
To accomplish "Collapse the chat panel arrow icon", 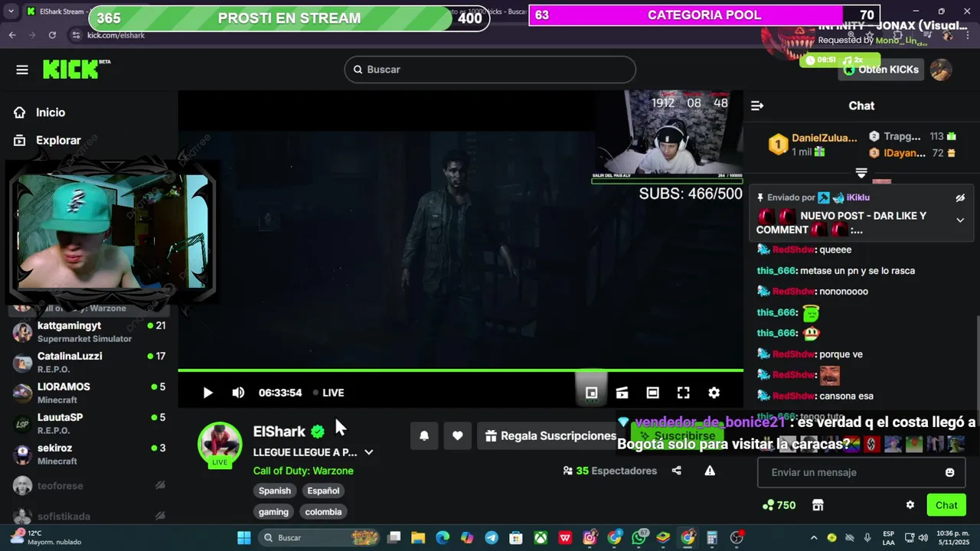I will (x=757, y=106).
